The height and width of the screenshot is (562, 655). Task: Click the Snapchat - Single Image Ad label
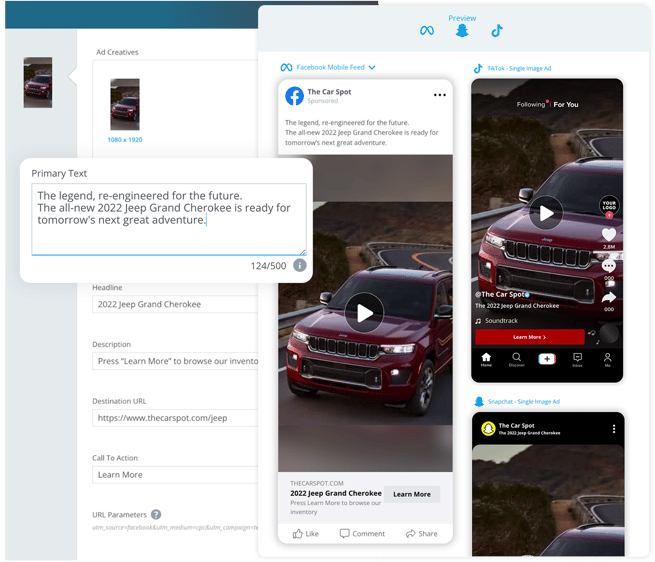[x=524, y=402]
